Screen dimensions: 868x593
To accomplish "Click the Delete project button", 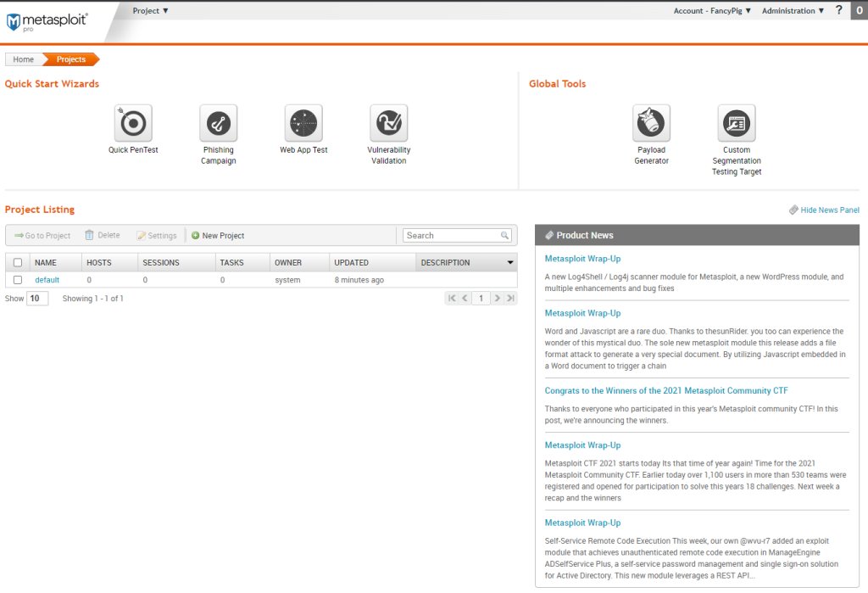I will point(103,236).
